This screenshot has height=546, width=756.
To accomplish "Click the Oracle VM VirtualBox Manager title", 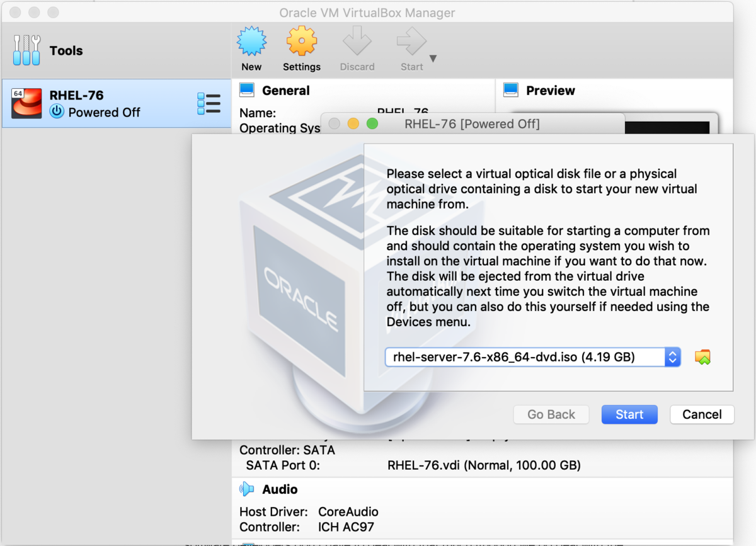I will [367, 13].
